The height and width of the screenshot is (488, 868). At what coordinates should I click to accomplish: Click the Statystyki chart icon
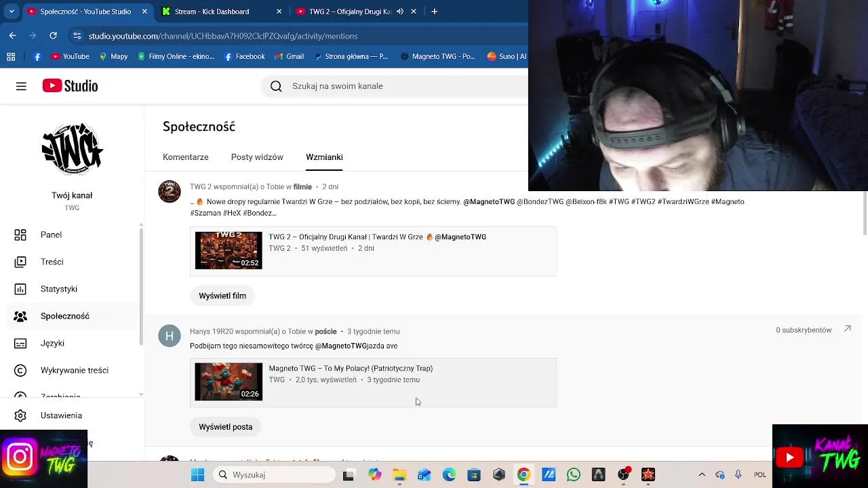click(x=20, y=289)
